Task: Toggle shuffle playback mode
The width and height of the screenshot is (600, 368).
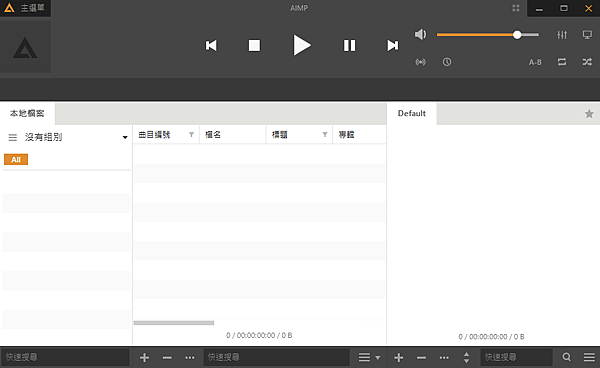Action: coord(587,62)
